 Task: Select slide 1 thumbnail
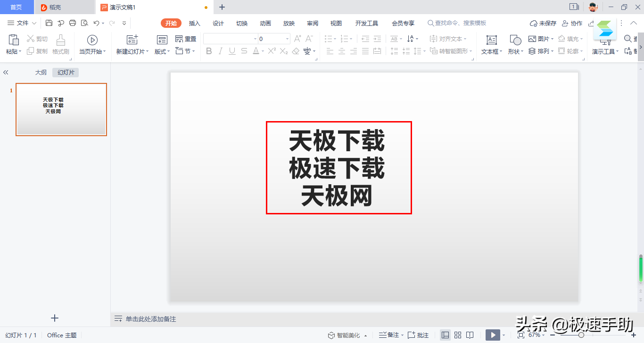[x=61, y=109]
